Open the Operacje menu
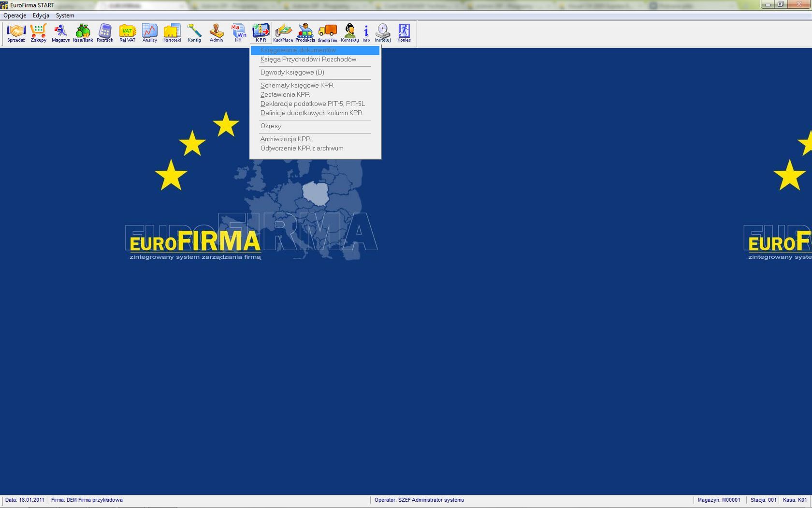 click(x=15, y=15)
